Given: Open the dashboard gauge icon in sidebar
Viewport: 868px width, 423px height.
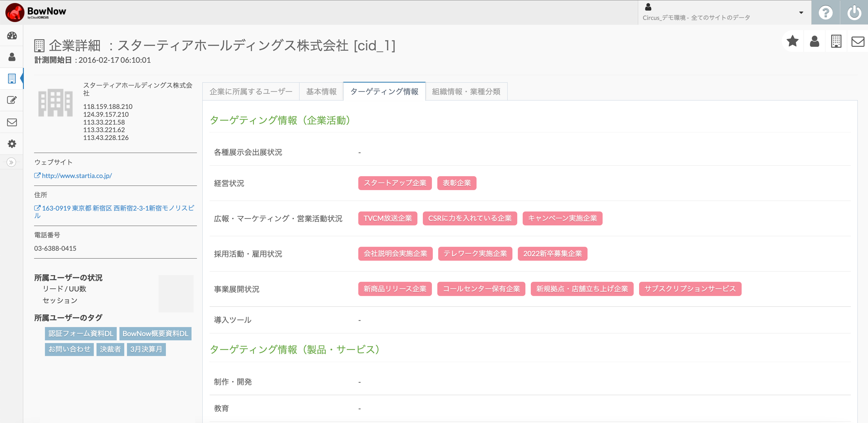Looking at the screenshot, I should coord(12,36).
